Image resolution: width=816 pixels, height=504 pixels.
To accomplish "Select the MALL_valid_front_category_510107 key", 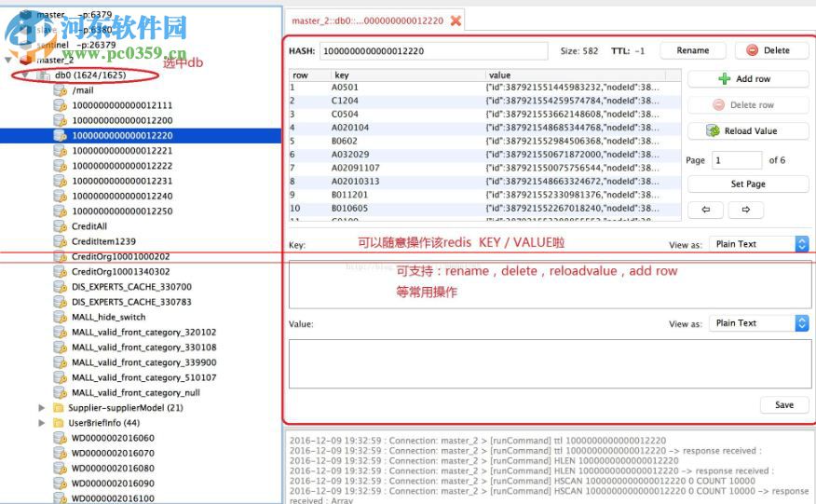I will pos(143,377).
